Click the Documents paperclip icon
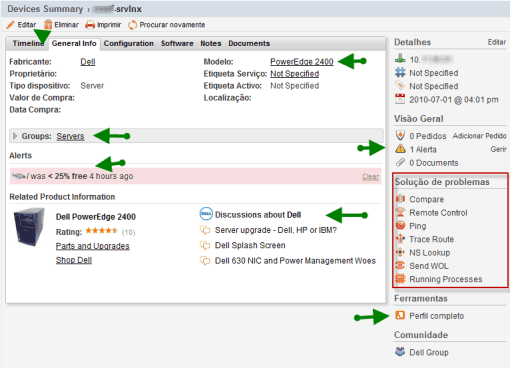The image size is (510, 368). click(400, 162)
